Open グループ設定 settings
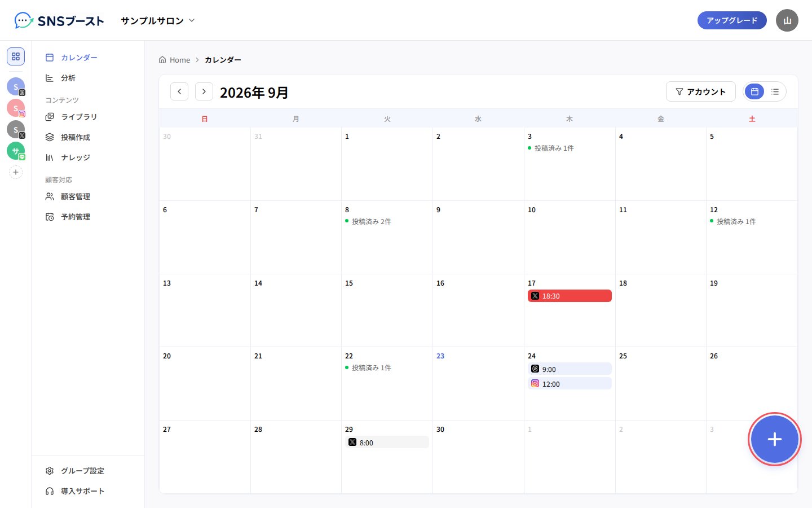Viewport: 812px width, 508px height. (x=88, y=471)
